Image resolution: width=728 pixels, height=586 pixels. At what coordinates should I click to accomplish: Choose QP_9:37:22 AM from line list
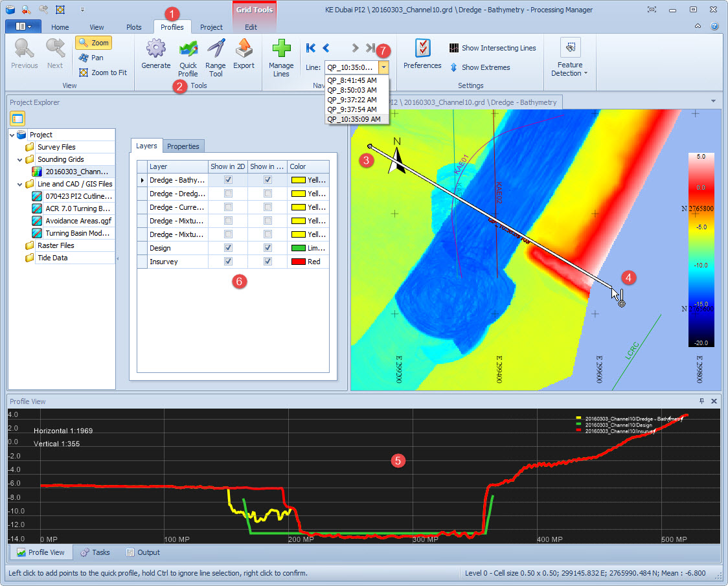[352, 100]
